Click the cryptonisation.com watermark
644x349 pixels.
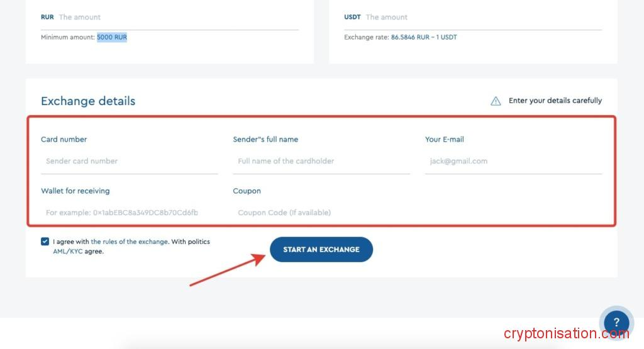click(566, 334)
